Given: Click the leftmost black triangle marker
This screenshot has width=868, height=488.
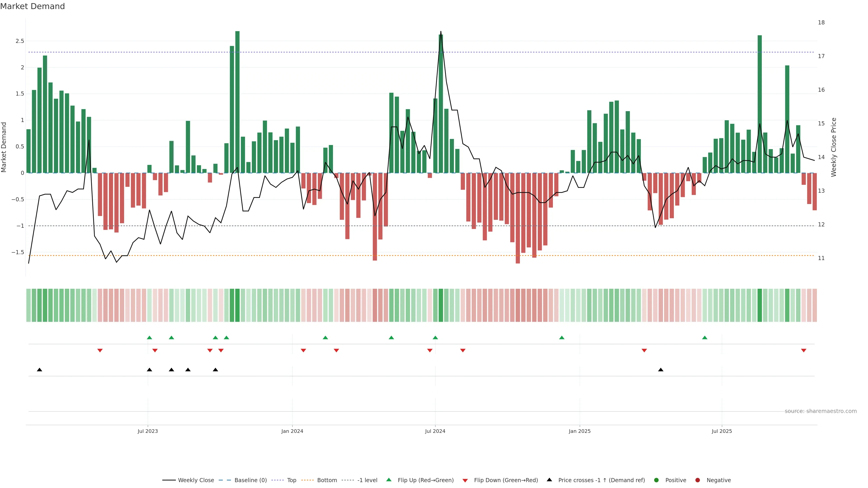Looking at the screenshot, I should pyautogui.click(x=39, y=370).
